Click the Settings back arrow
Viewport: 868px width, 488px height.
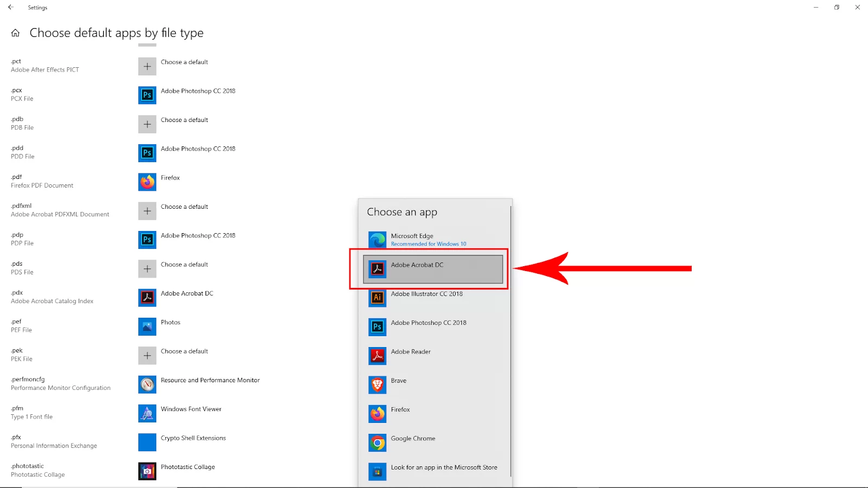point(11,7)
